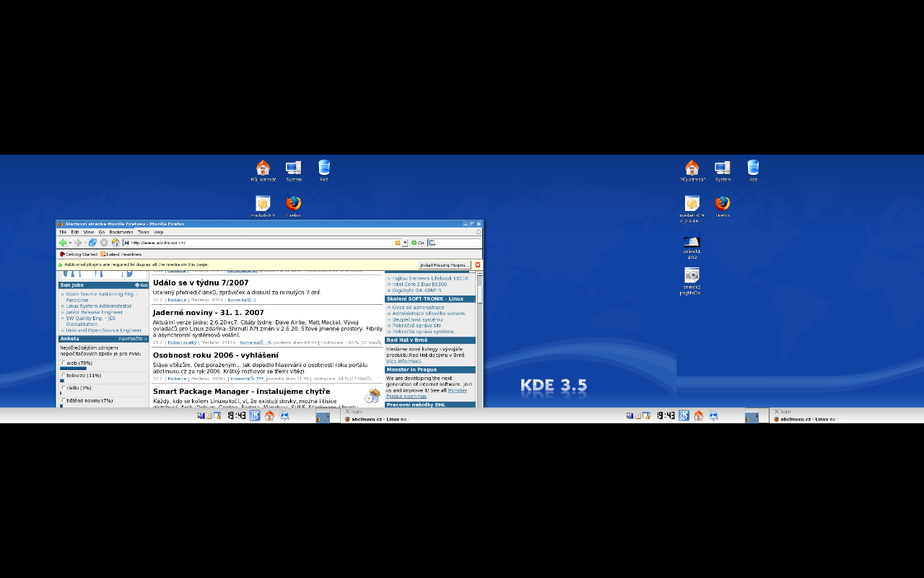The width and height of the screenshot is (924, 578).
Task: Click the Stop loading button in Firefox
Action: [x=104, y=243]
